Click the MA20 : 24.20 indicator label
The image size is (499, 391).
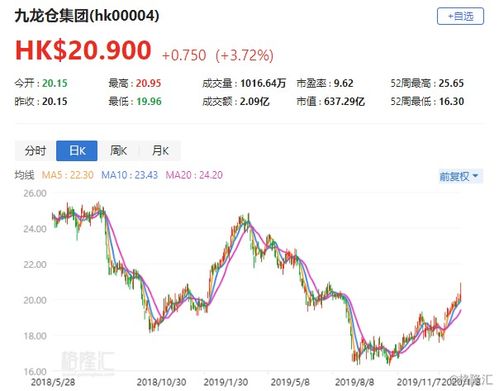click(x=194, y=175)
